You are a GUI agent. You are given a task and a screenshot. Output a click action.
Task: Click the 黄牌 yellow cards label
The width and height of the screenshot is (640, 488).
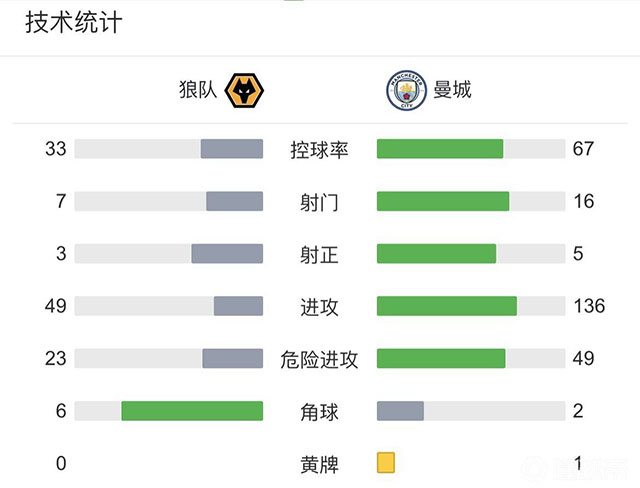click(x=319, y=465)
